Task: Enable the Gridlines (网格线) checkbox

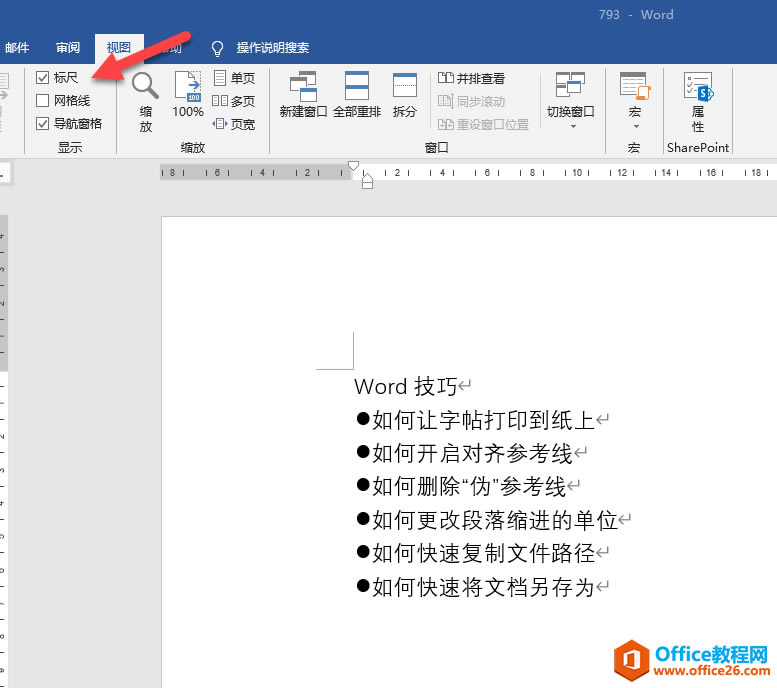Action: (43, 101)
